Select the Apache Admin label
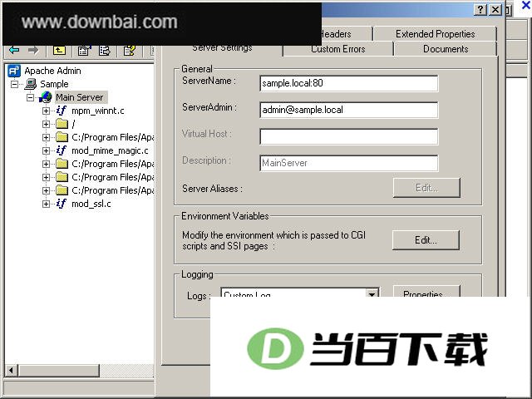Image resolution: width=532 pixels, height=399 pixels. click(52, 71)
